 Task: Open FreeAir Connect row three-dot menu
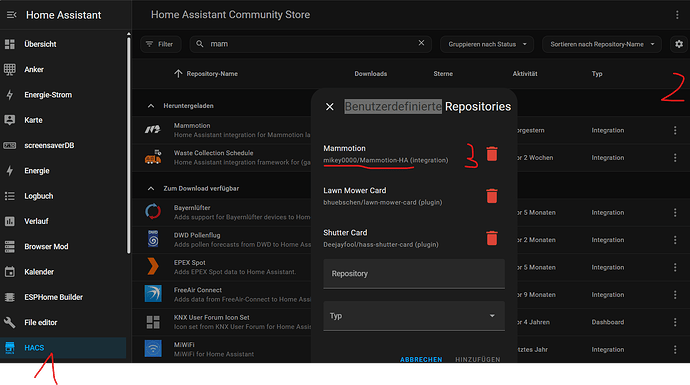tap(675, 294)
